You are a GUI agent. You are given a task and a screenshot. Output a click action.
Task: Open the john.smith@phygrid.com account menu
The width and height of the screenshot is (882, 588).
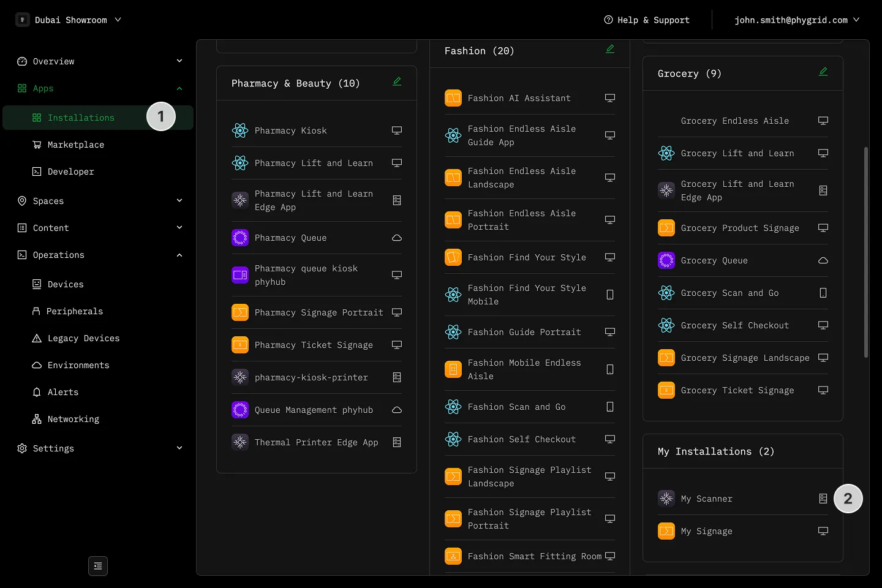[x=797, y=20]
